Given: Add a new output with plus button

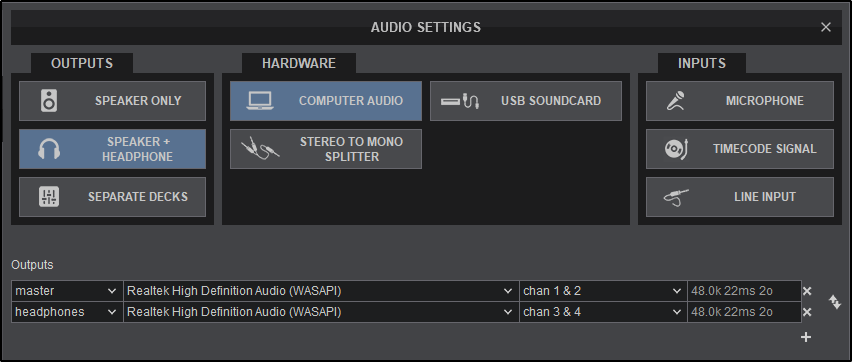Looking at the screenshot, I should [806, 338].
